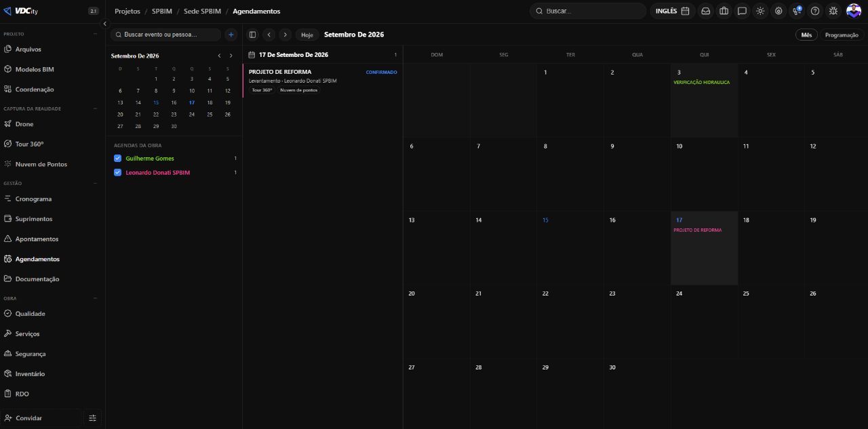Open the PROJETO DE REFORMA event on day 17
868x429 pixels.
tap(698, 230)
